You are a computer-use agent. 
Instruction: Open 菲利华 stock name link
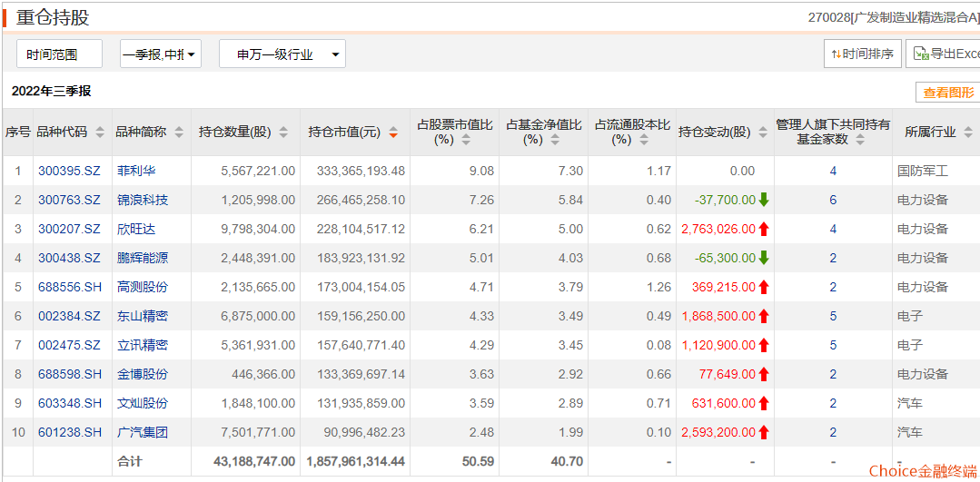point(135,171)
